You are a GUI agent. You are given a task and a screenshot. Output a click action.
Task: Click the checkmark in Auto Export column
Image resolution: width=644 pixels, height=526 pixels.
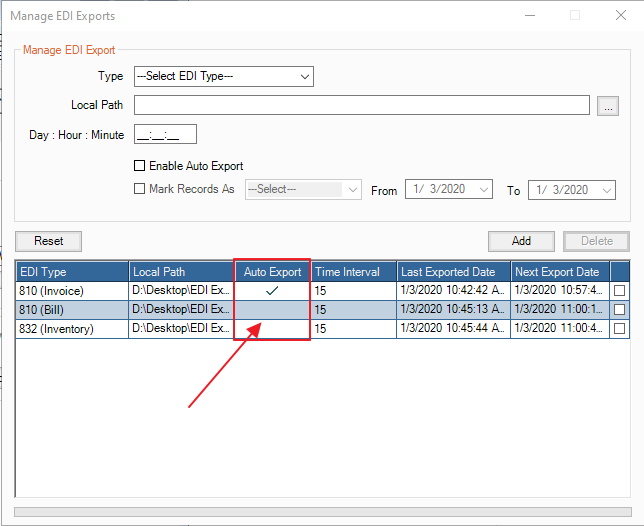click(272, 291)
